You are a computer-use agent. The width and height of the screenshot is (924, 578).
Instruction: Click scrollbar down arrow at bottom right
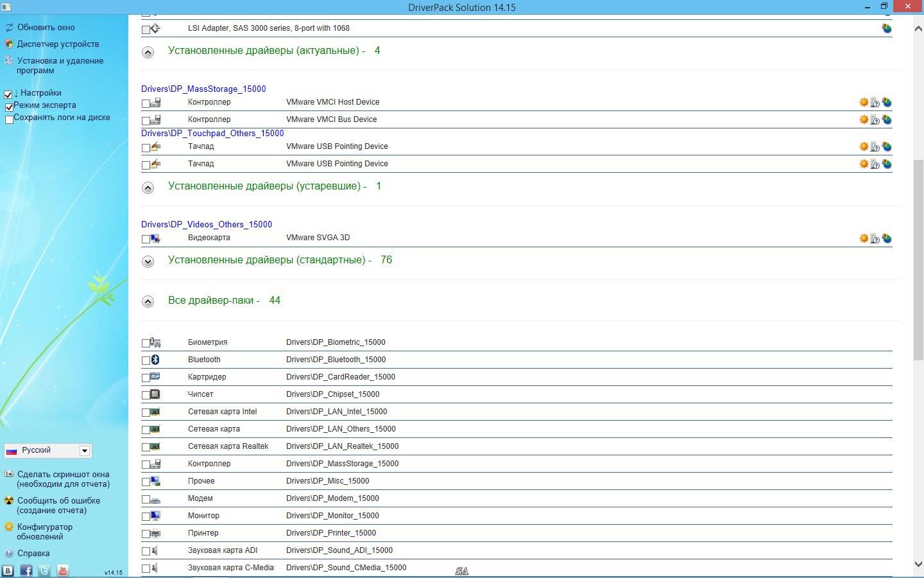[x=918, y=564]
